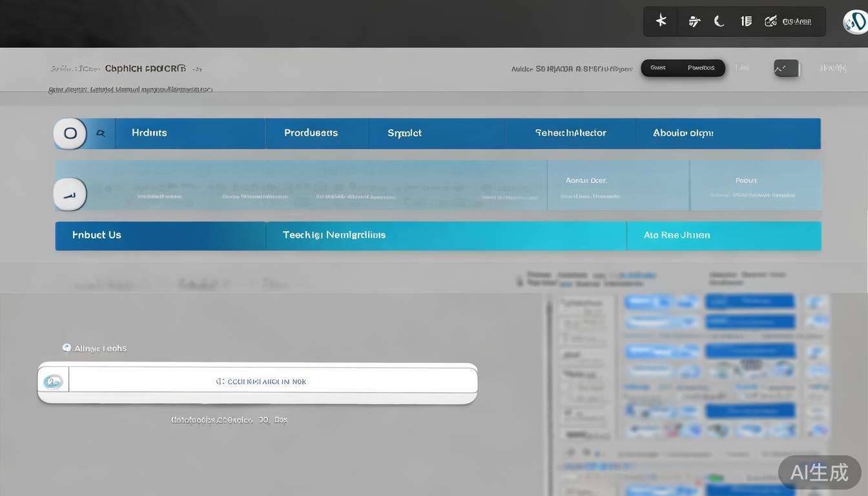
Task: Toggle dark mode with the crescent moon icon
Action: (x=719, y=21)
